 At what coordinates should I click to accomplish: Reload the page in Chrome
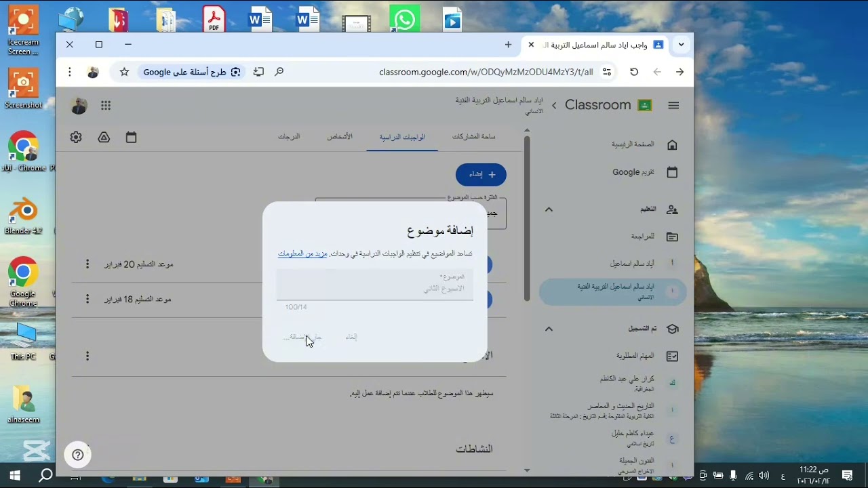pyautogui.click(x=634, y=72)
